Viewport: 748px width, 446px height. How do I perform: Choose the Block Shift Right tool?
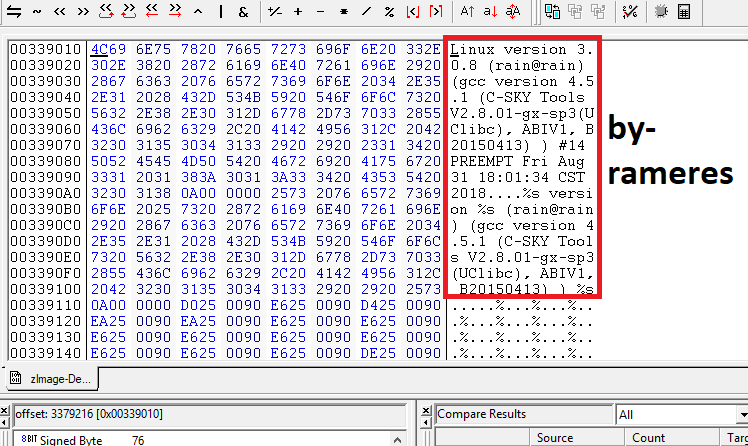(175, 11)
